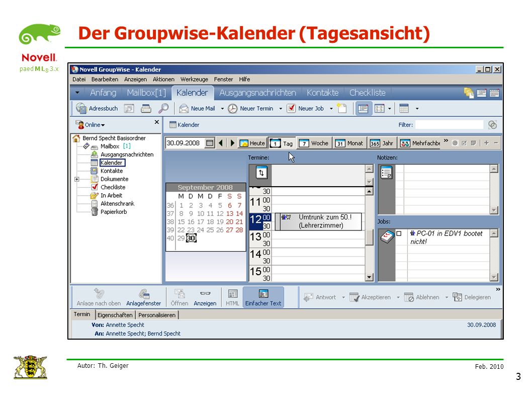Open the Werkzeuge menu

tap(194, 79)
